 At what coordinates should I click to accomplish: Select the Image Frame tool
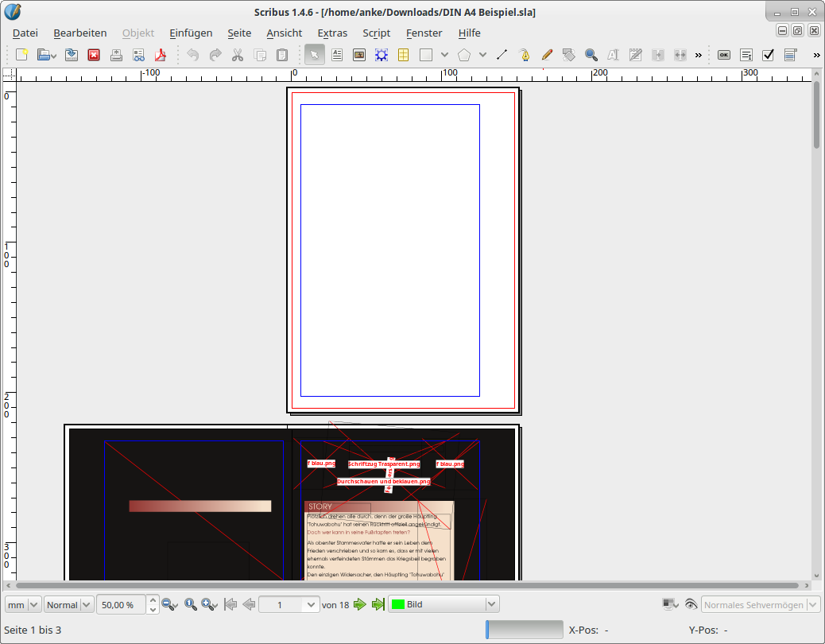click(x=359, y=55)
